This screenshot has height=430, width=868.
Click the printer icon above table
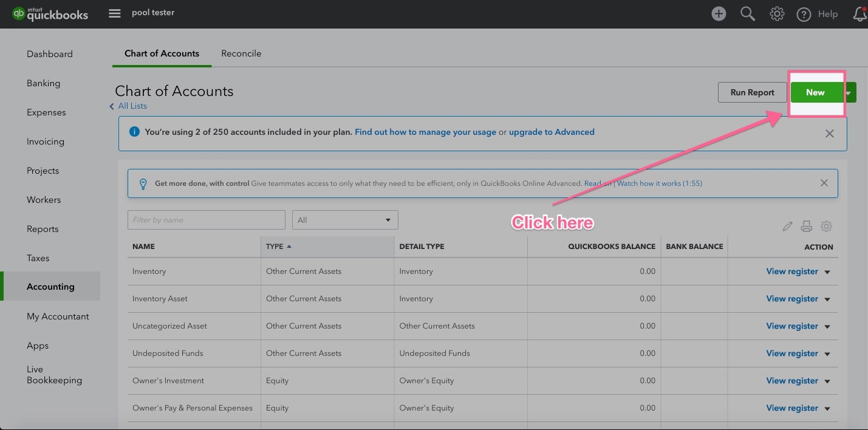(807, 227)
